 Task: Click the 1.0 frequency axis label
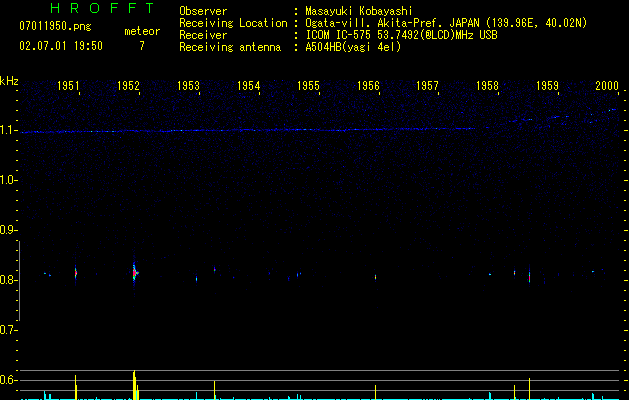click(8, 180)
